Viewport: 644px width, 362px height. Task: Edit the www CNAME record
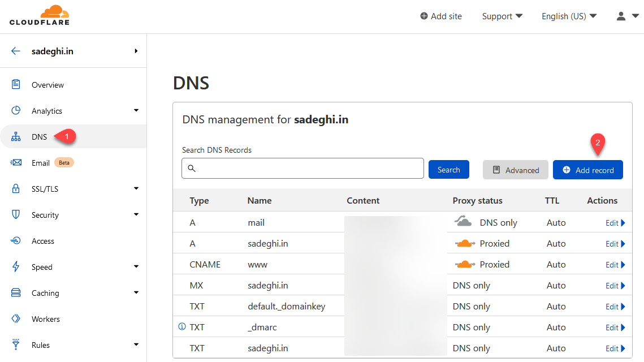615,265
